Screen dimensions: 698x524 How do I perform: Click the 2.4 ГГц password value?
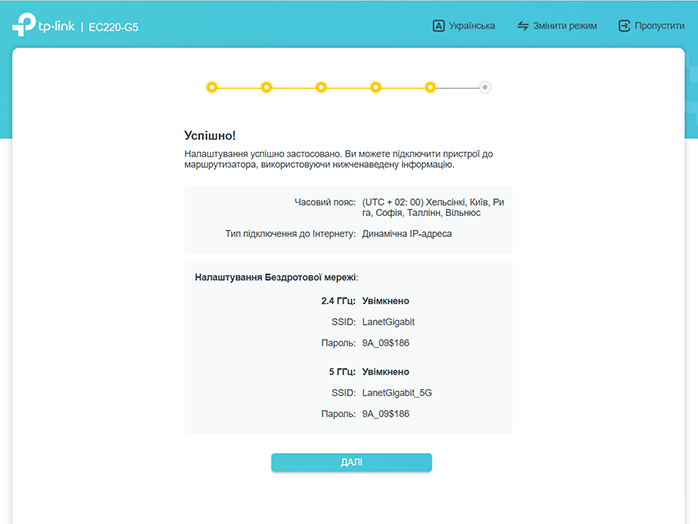[x=386, y=343]
